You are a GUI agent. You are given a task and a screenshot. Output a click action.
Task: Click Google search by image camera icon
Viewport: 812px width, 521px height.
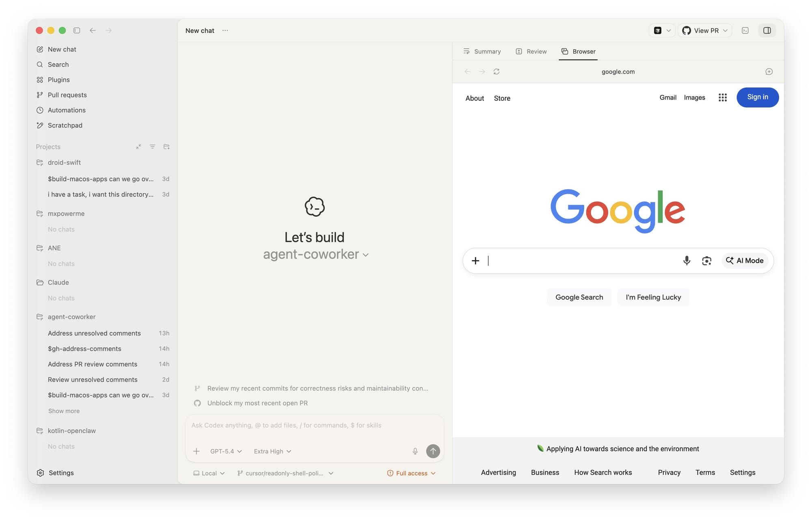706,261
